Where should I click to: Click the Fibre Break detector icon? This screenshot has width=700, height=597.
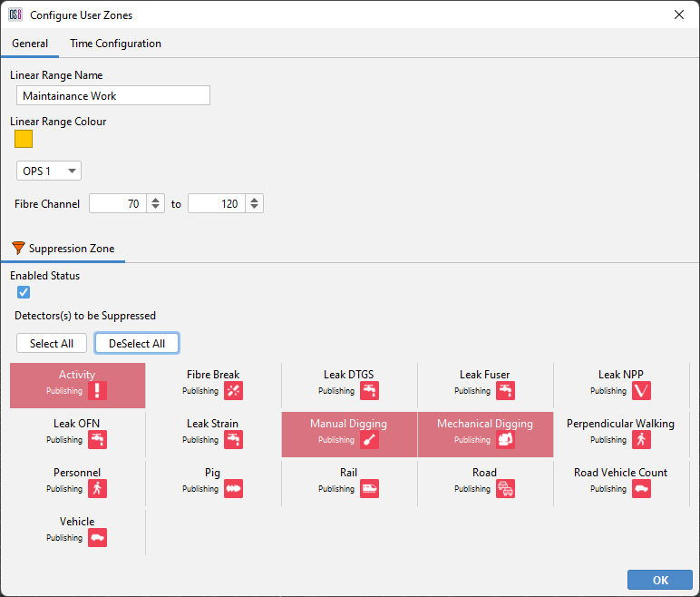point(233,391)
